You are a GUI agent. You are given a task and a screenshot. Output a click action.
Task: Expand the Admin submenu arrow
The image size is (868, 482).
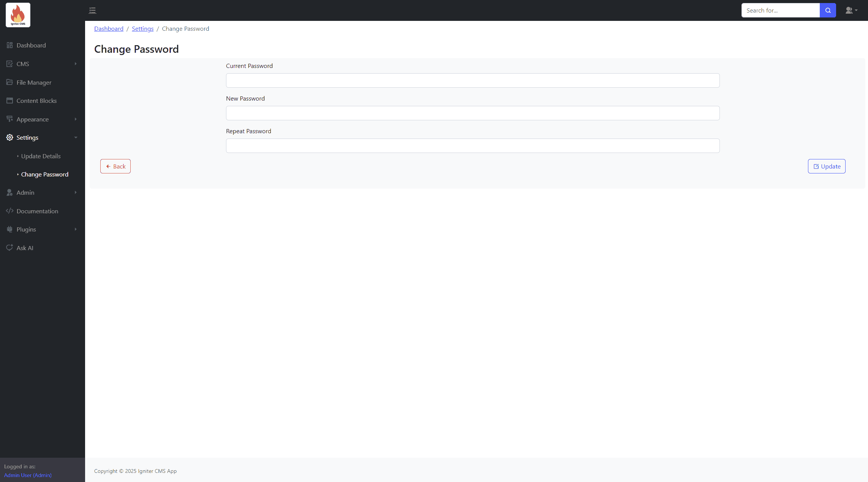[76, 192]
